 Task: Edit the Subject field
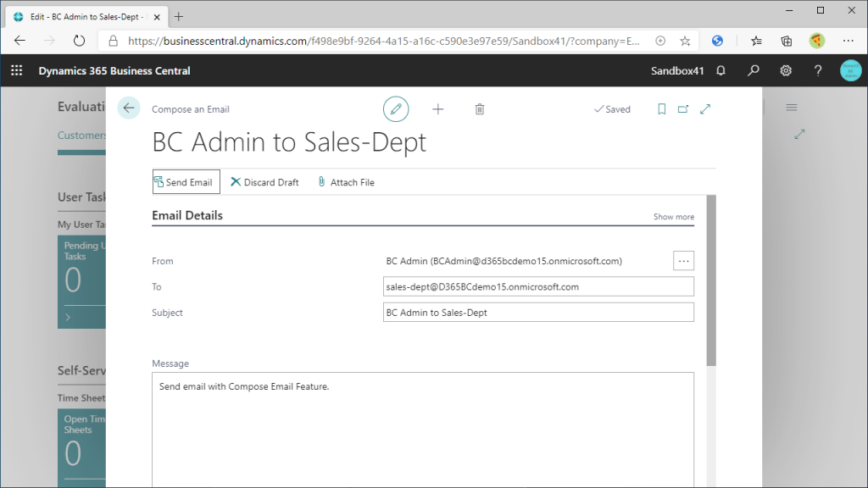coord(538,312)
